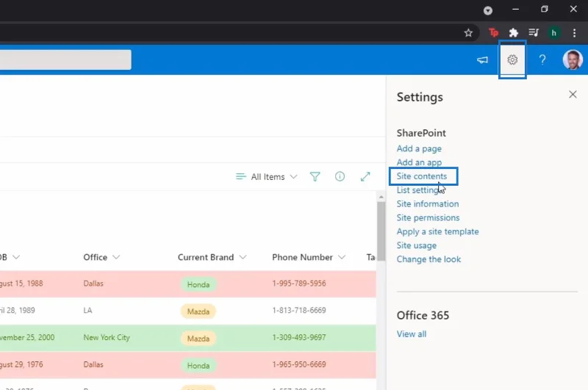Viewport: 588px width, 390px height.
Task: Open the filter pane funnel icon
Action: click(315, 176)
